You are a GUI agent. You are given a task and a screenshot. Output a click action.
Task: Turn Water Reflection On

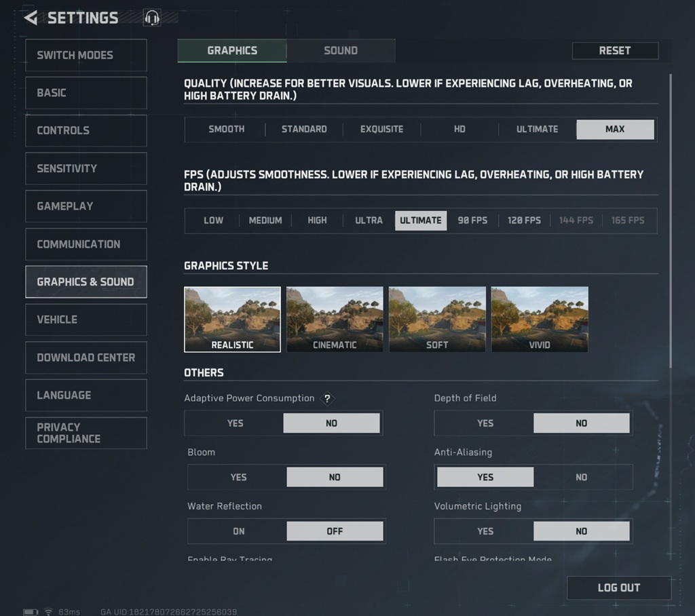coord(238,531)
